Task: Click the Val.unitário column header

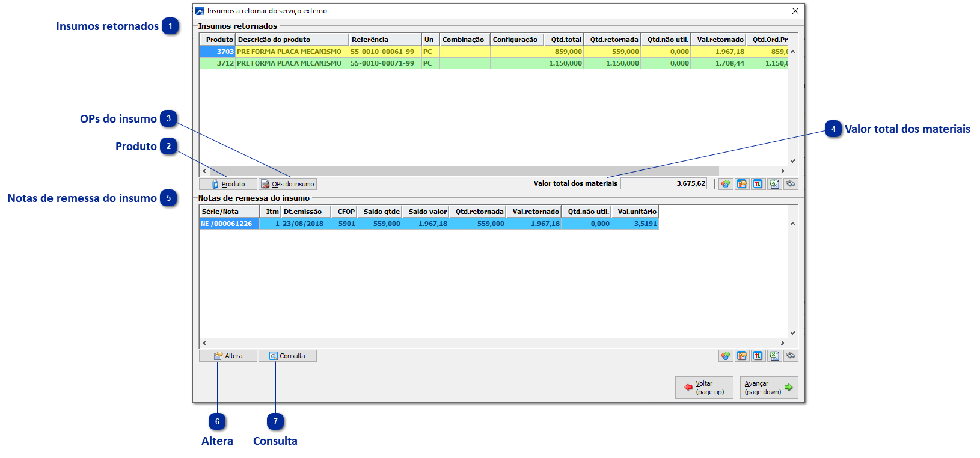Action: click(635, 212)
